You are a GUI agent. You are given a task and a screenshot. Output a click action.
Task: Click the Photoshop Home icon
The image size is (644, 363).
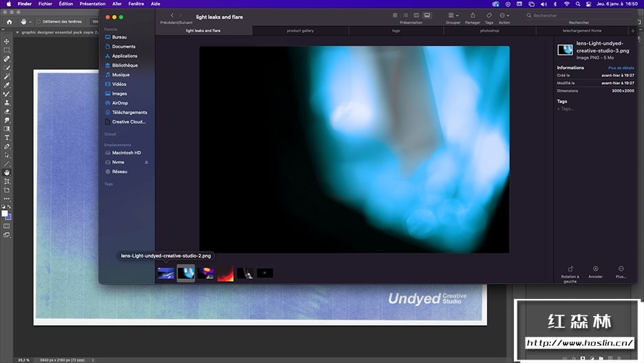point(9,22)
